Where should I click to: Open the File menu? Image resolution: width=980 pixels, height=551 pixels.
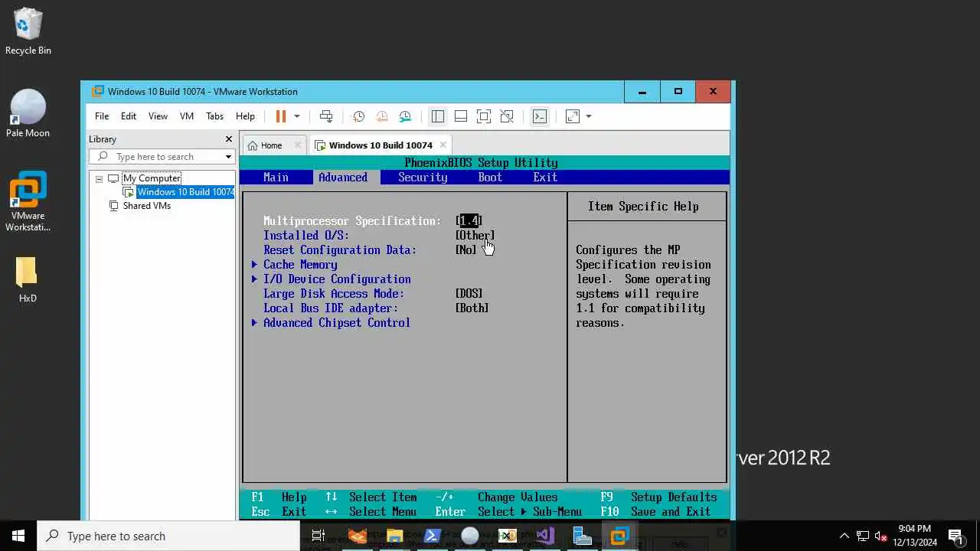[x=102, y=116]
